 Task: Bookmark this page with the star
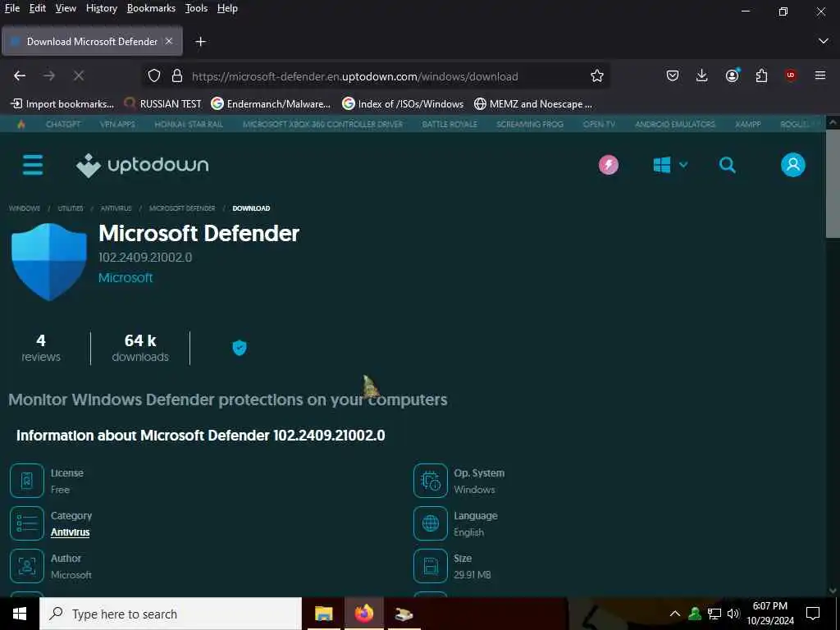597,76
